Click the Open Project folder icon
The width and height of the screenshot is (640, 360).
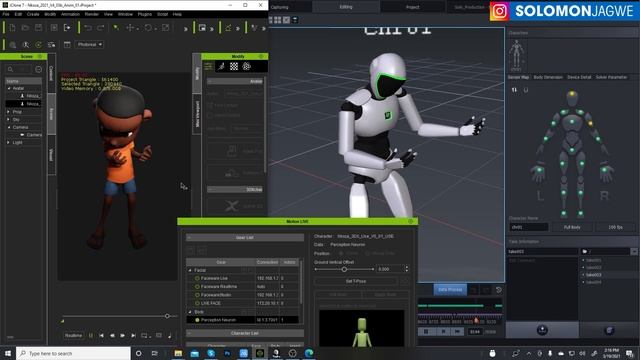coord(25,28)
